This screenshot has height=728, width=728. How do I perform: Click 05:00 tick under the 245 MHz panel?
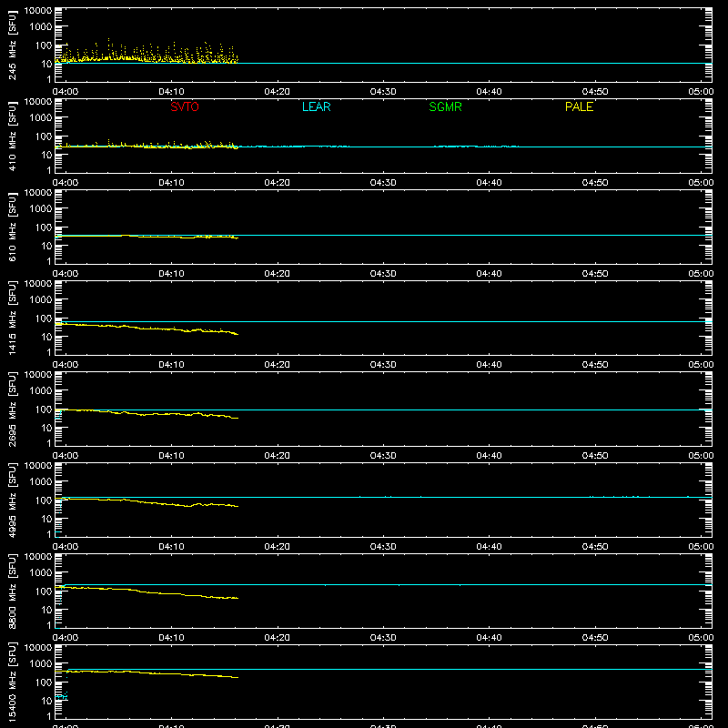(701, 92)
